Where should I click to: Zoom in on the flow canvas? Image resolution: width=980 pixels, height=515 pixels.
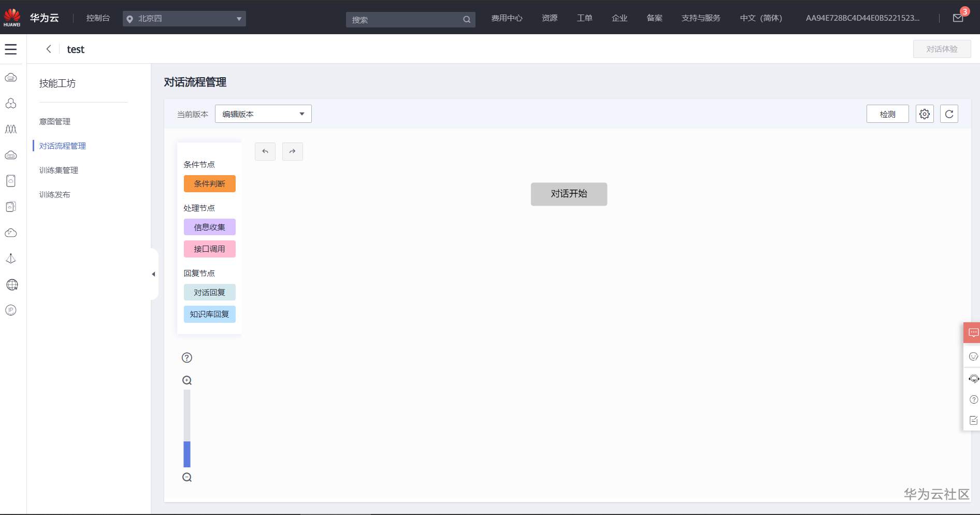[187, 380]
